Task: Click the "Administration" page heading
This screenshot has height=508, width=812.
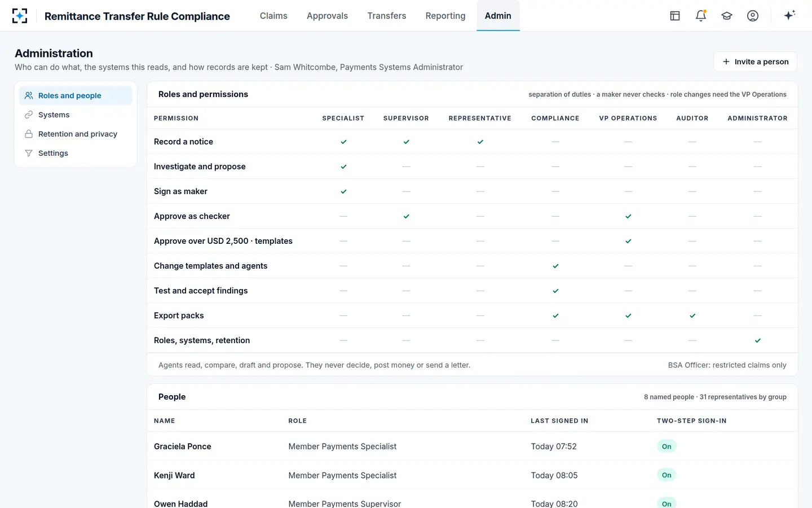Action: 54,53
